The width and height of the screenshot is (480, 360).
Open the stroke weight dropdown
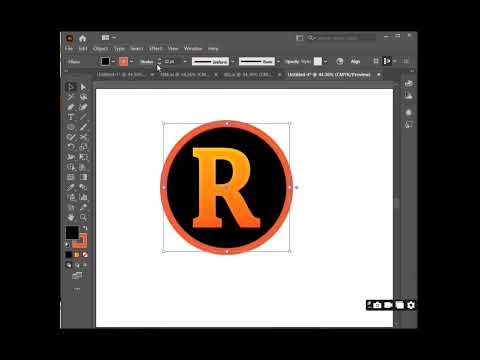point(185,61)
